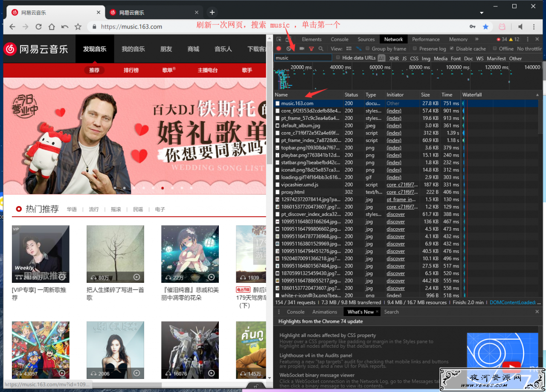Activate the DevTools inspect element picker
The image size is (546, 392).
pyautogui.click(x=279, y=39)
